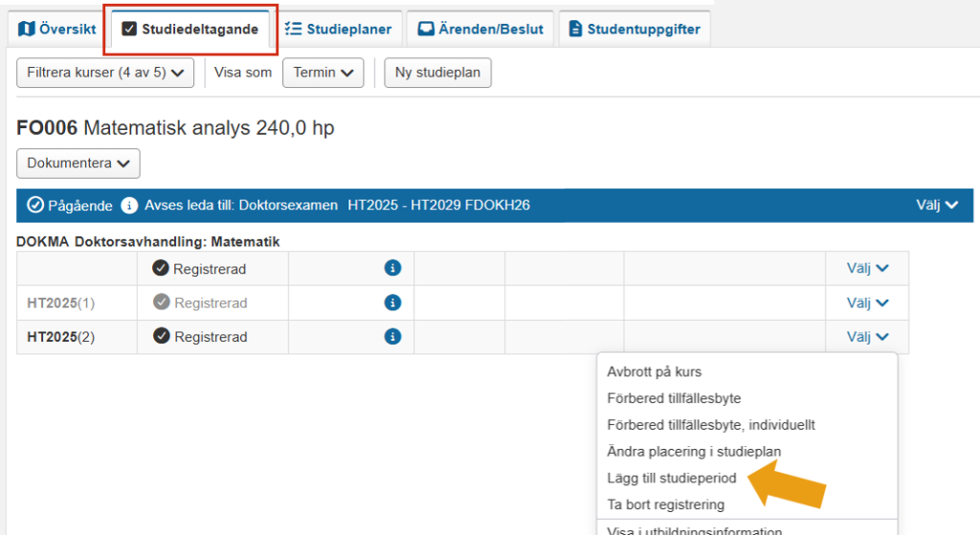
Task: Click DOKMA Doktorsavhandling: Matematik heading
Action: pos(148,242)
